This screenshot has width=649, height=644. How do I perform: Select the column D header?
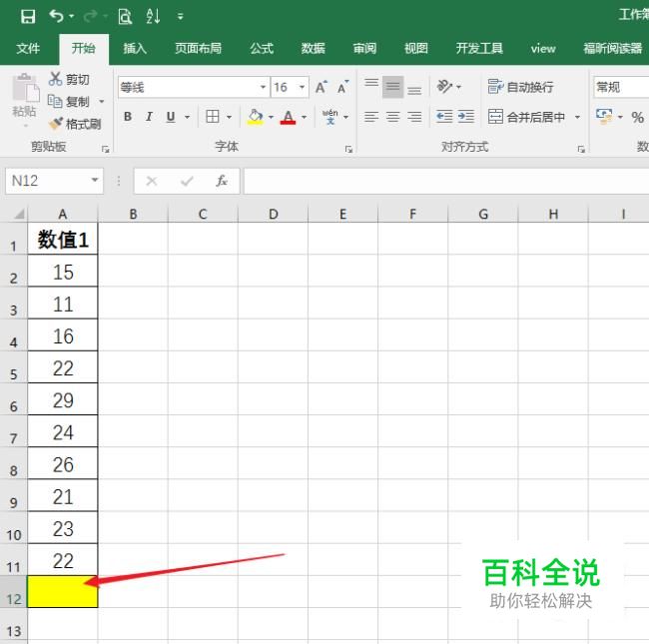point(274,214)
